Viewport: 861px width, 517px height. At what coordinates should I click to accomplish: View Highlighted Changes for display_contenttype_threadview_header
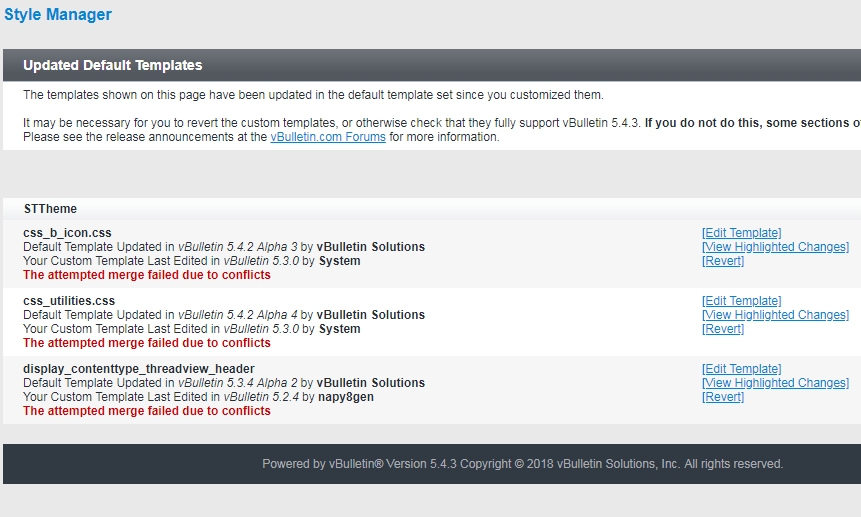775,383
